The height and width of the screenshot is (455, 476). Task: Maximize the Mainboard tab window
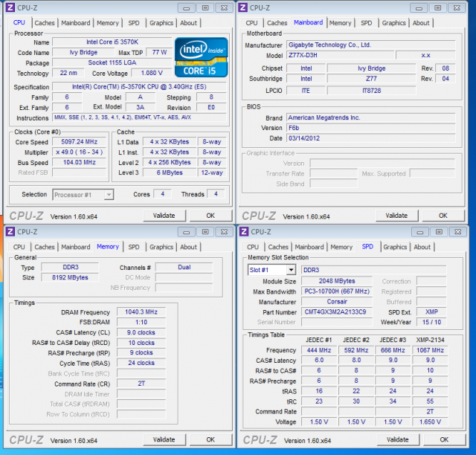(438, 8)
